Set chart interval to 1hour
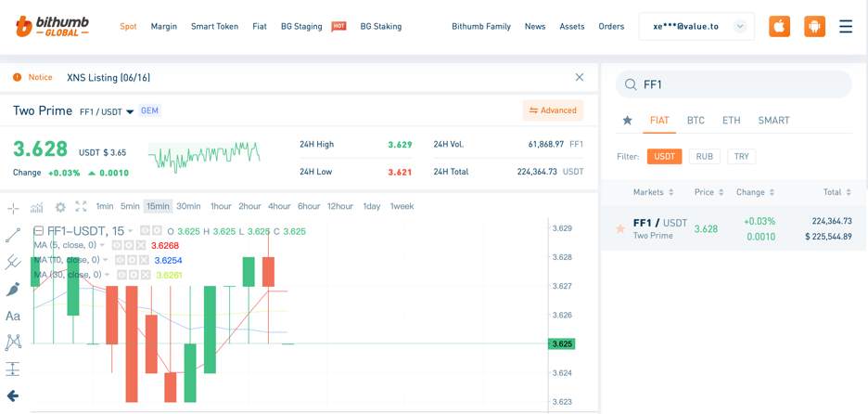 [x=221, y=206]
